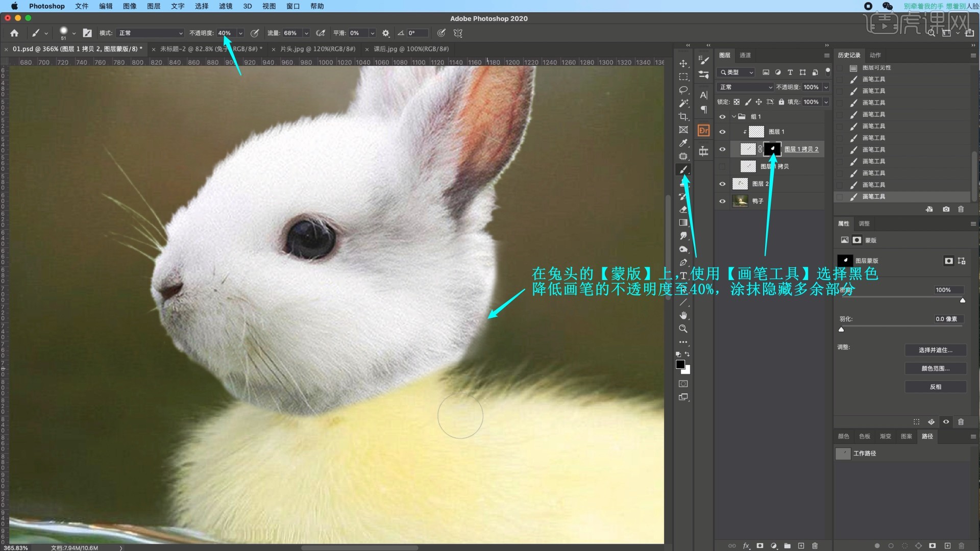The image size is (980, 551).
Task: Open the flow 68% dropdown arrow
Action: [x=306, y=33]
